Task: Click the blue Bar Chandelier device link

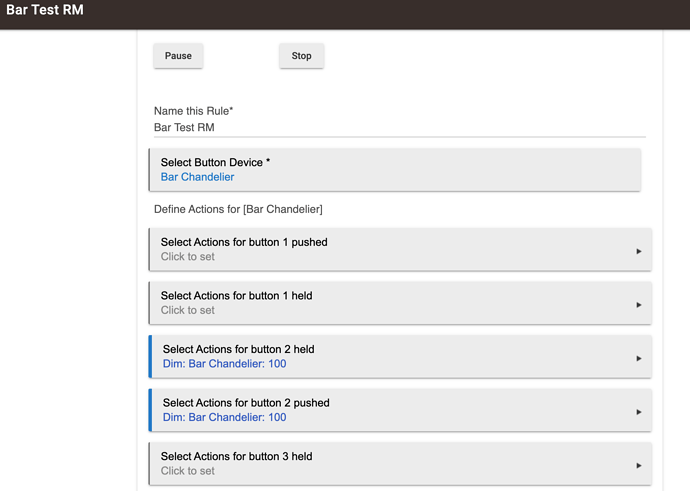Action: coord(197,177)
